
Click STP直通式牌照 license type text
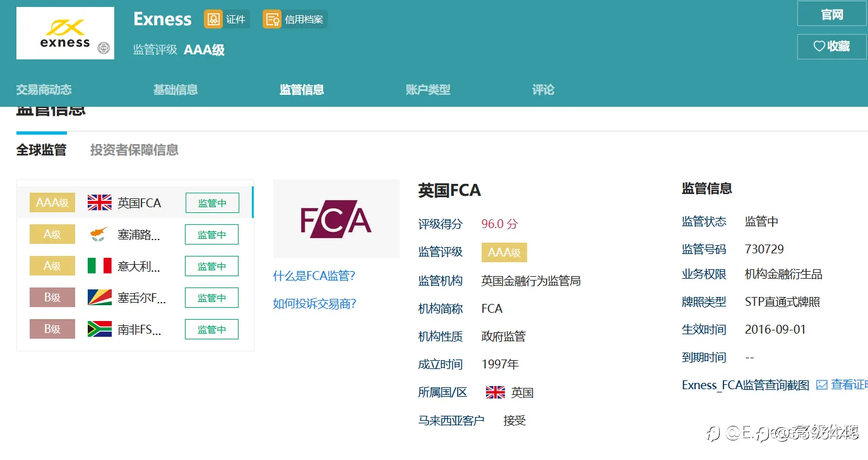(x=783, y=302)
